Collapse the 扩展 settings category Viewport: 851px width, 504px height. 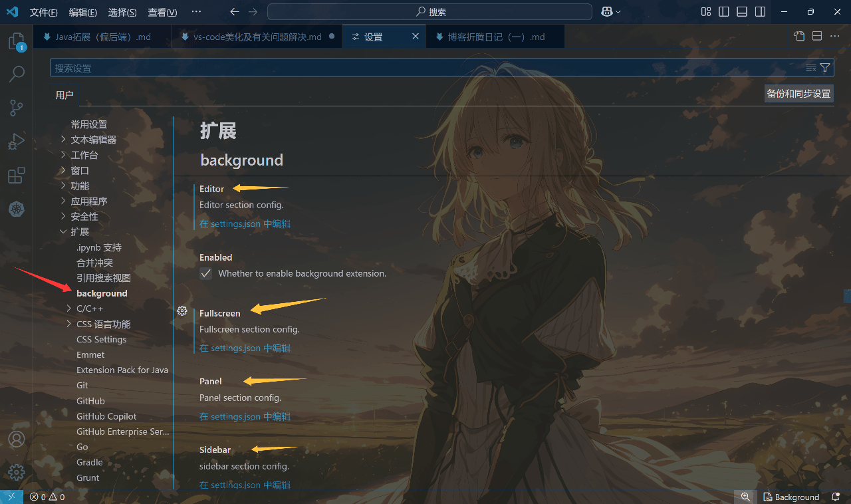click(x=63, y=232)
